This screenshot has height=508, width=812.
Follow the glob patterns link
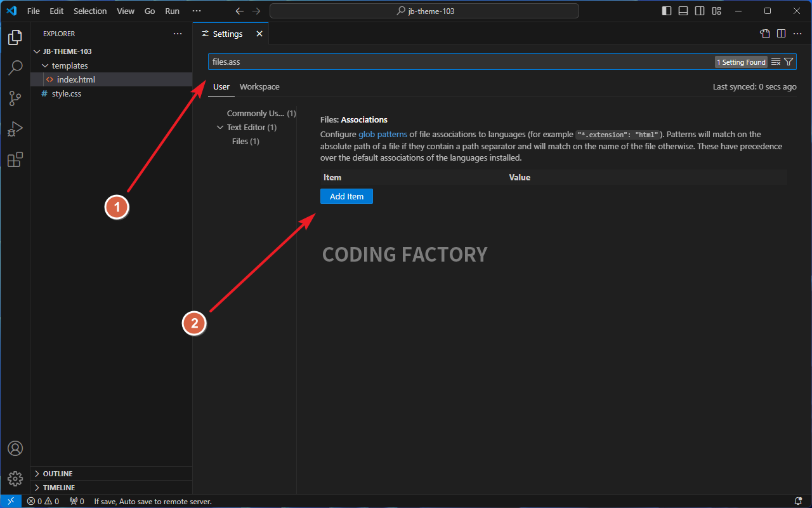[x=383, y=135]
